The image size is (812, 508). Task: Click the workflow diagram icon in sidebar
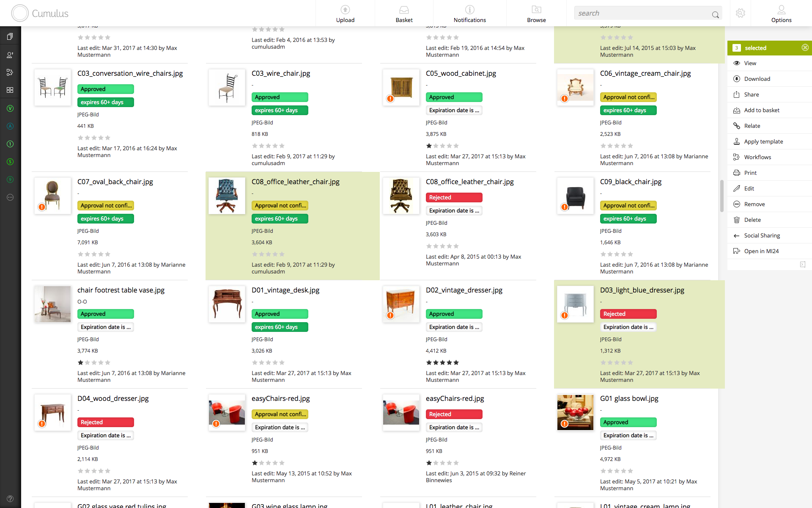tap(10, 72)
